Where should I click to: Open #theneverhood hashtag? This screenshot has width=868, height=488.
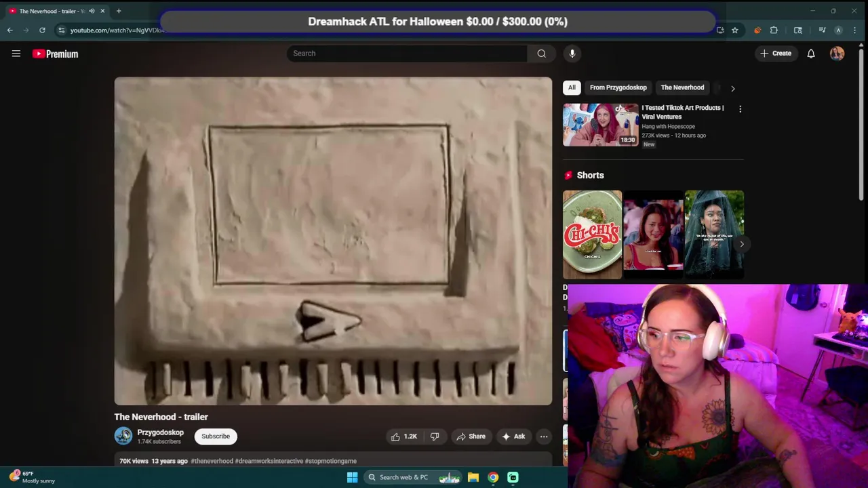pyautogui.click(x=212, y=461)
